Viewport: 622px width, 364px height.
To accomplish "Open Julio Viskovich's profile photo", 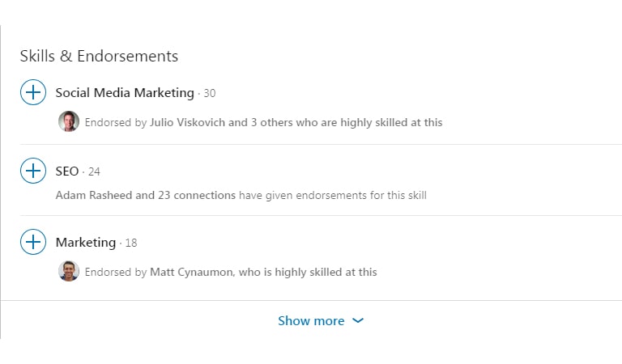I will tap(69, 121).
